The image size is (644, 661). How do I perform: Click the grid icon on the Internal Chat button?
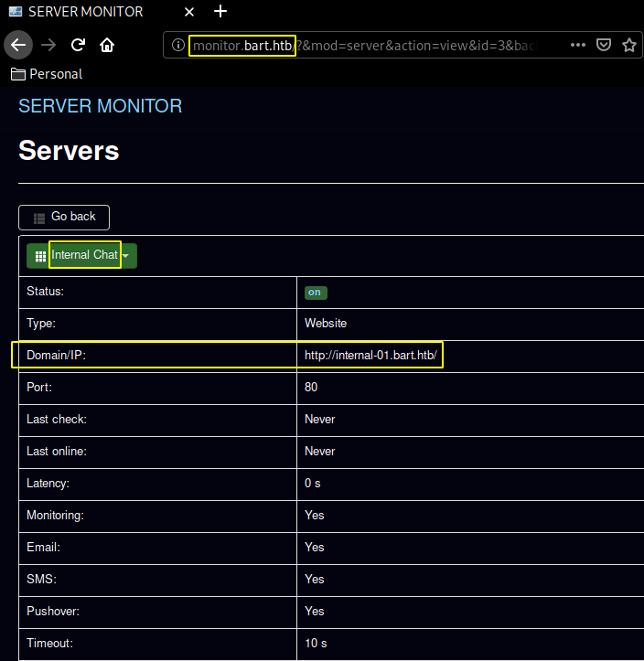pos(40,256)
